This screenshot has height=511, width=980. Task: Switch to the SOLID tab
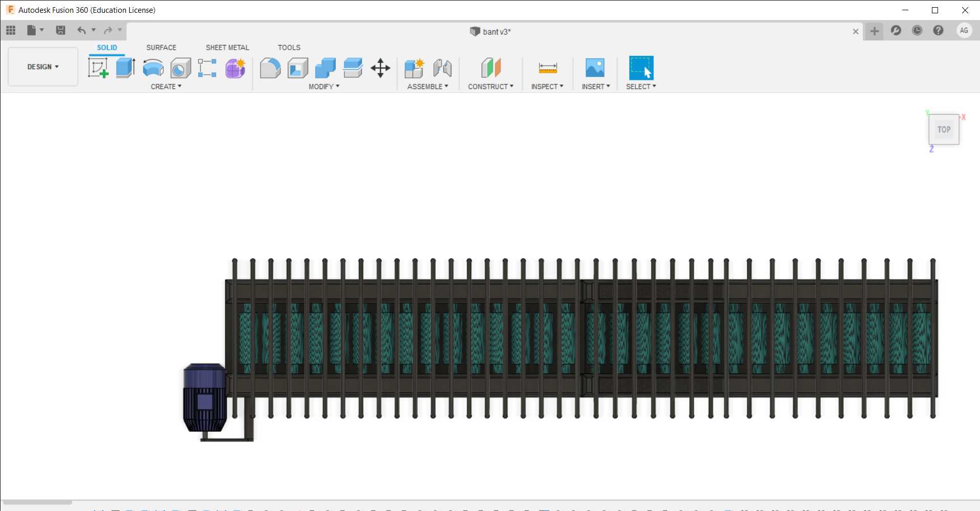107,47
